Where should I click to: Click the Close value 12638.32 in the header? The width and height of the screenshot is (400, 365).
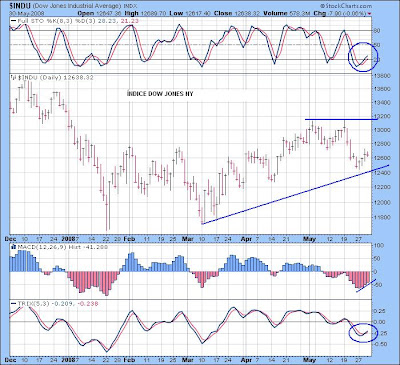[246, 13]
